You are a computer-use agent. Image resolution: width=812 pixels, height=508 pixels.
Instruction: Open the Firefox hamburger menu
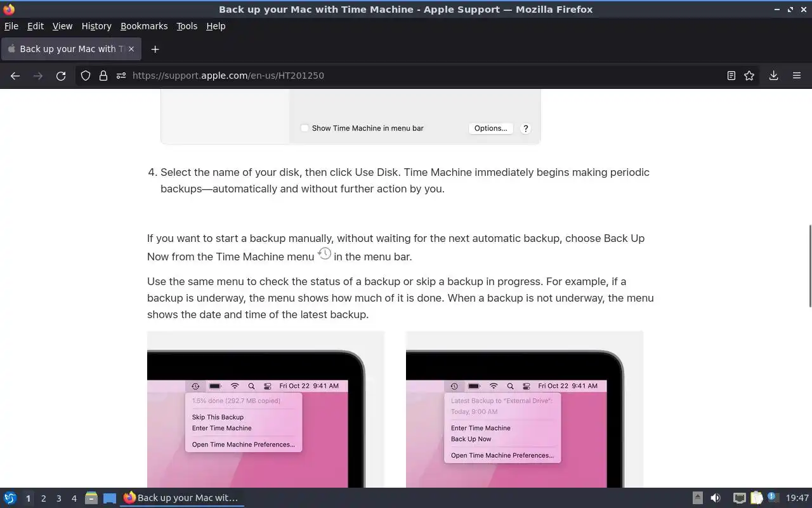click(797, 76)
